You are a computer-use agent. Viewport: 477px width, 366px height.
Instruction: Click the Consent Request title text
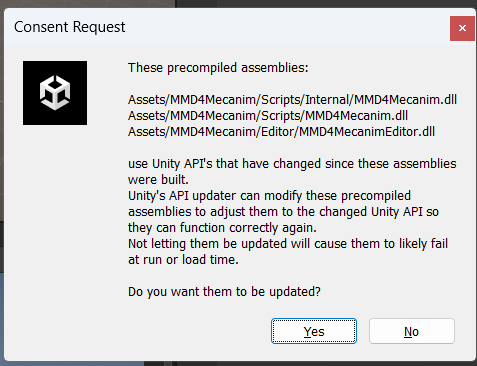tap(70, 27)
